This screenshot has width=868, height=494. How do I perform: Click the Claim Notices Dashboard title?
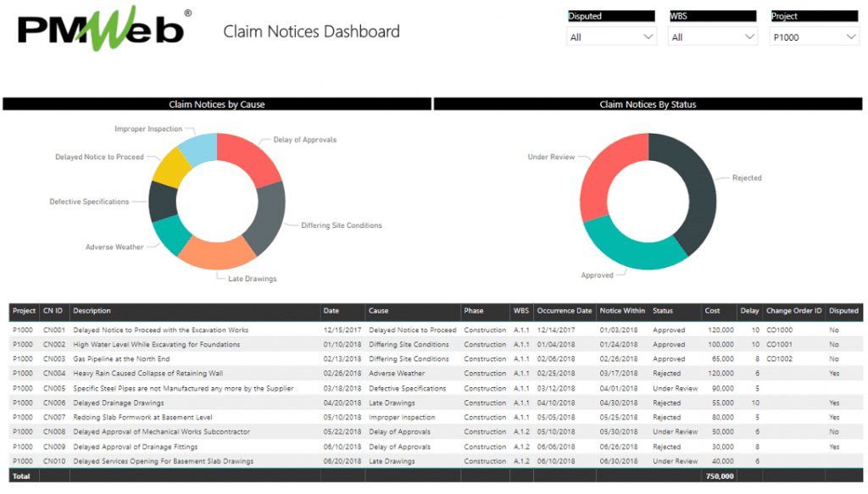pyautogui.click(x=311, y=31)
